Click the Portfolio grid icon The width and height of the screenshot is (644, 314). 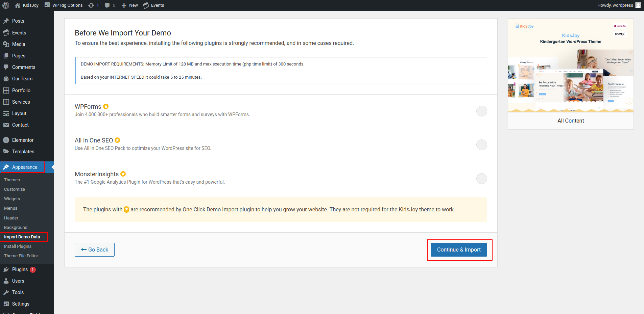(6, 90)
